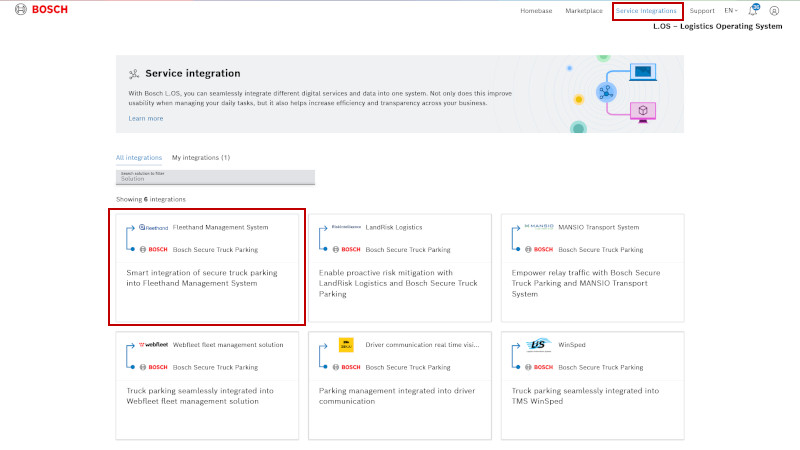This screenshot has width=800, height=450.
Task: Click the Learn more link
Action: [x=146, y=118]
